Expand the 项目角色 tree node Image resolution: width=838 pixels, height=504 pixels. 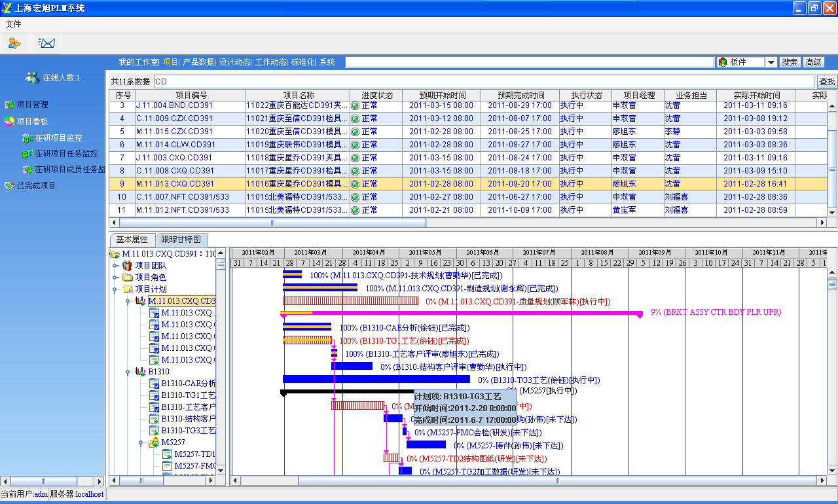tap(116, 278)
